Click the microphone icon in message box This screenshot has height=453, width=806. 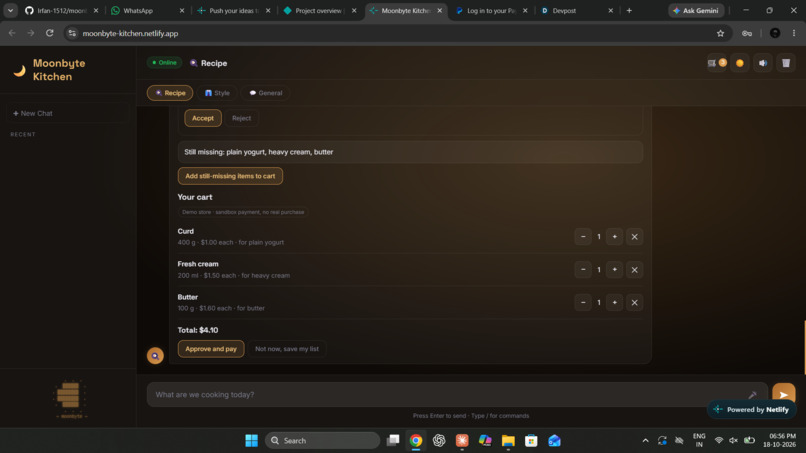click(752, 395)
